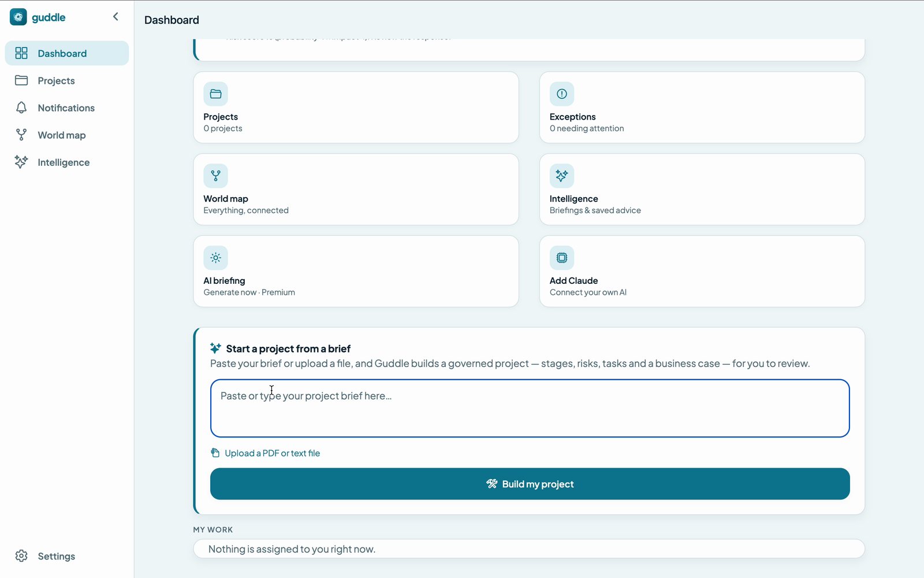Click the Dashboard grid icon
Viewport: 924px width, 578px height.
pyautogui.click(x=21, y=53)
